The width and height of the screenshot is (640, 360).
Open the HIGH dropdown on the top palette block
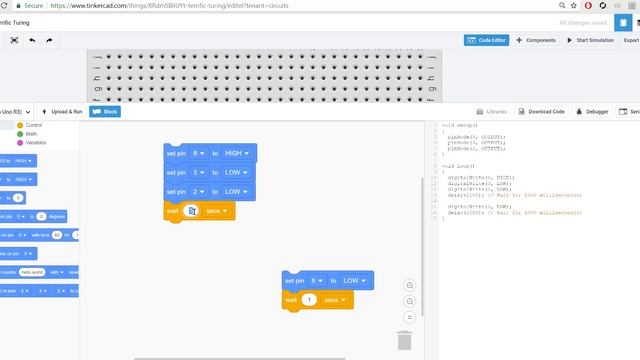(23, 161)
